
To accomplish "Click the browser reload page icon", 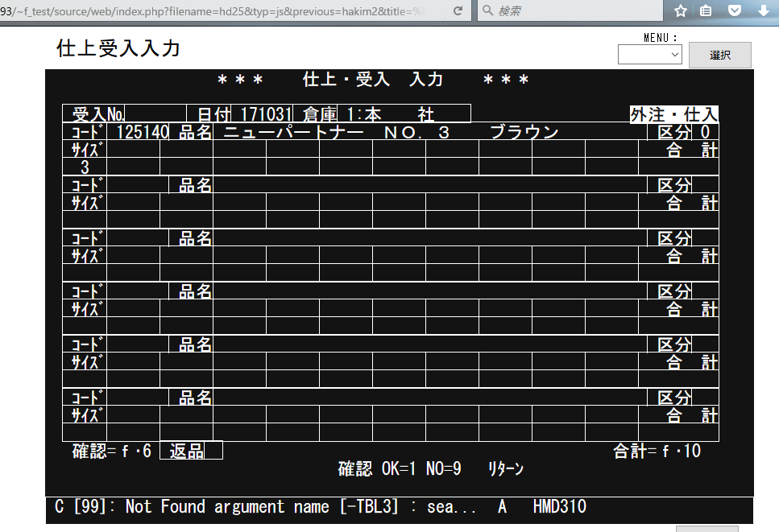I will [x=458, y=11].
